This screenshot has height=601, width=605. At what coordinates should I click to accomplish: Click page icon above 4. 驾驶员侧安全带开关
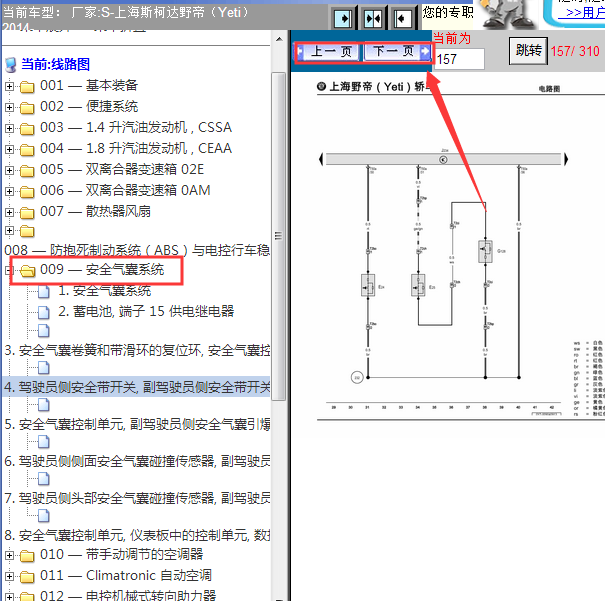[44, 368]
